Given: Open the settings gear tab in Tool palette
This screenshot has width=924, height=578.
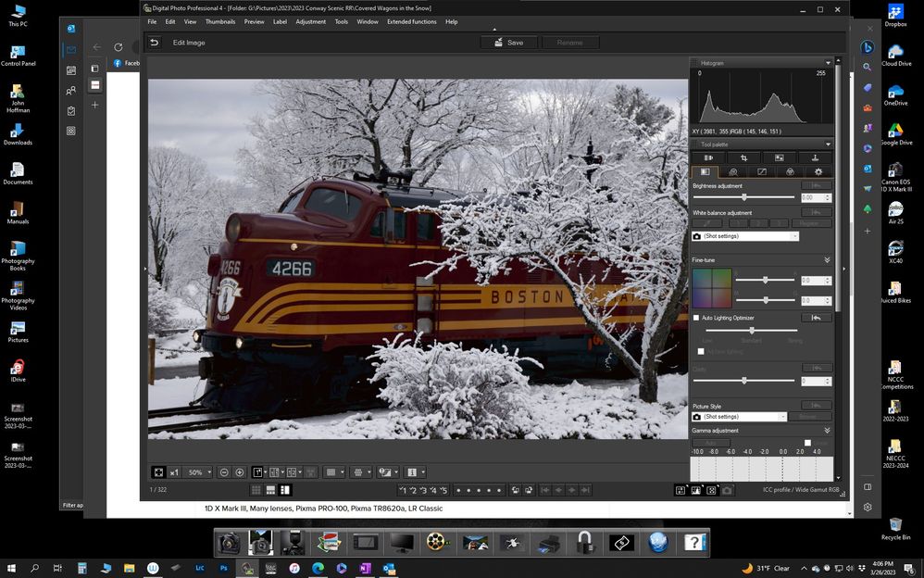Looking at the screenshot, I should coord(818,172).
